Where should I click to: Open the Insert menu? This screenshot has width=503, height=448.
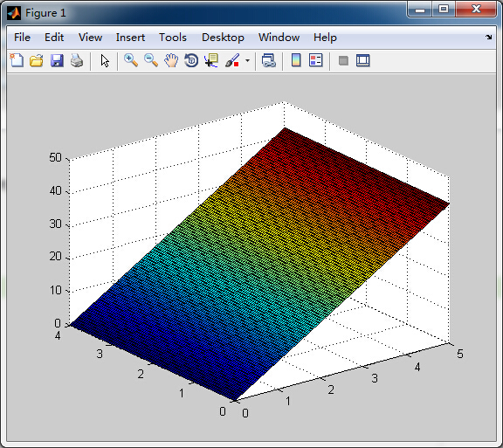130,38
